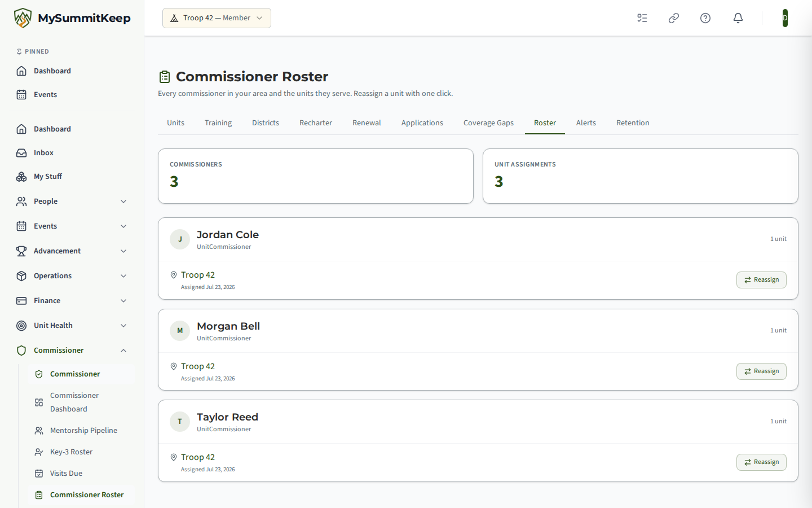Switch to the Retention tab
This screenshot has width=812, height=508.
[633, 123]
